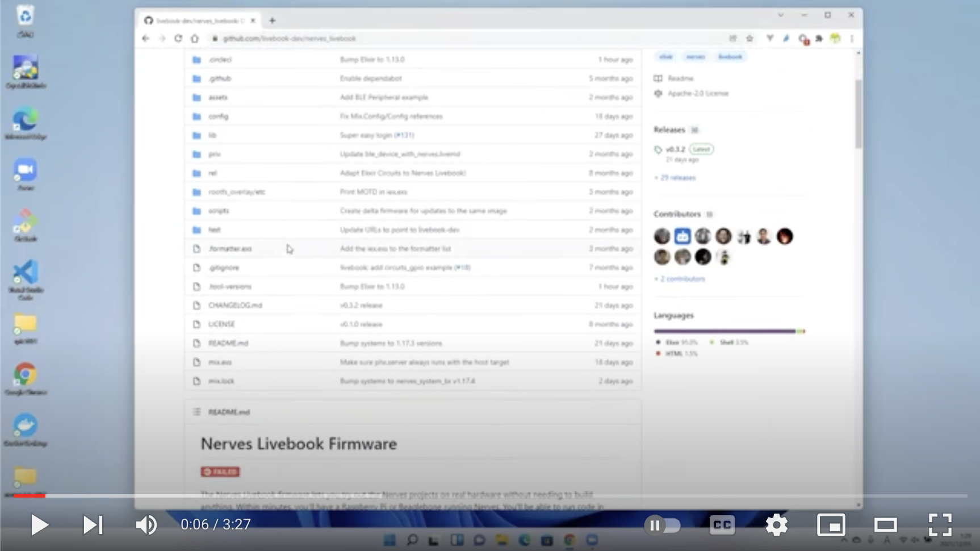Screen dimensions: 980x551
Task: Open the 'v0.3.2 release' commit message
Action: click(361, 306)
